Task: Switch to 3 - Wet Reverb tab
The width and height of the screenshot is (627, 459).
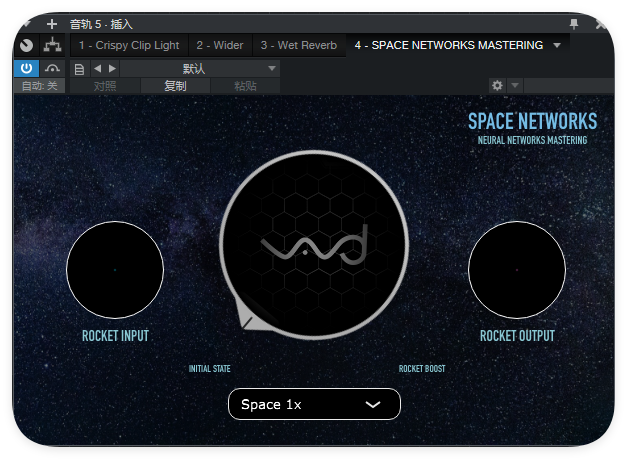Action: 298,45
